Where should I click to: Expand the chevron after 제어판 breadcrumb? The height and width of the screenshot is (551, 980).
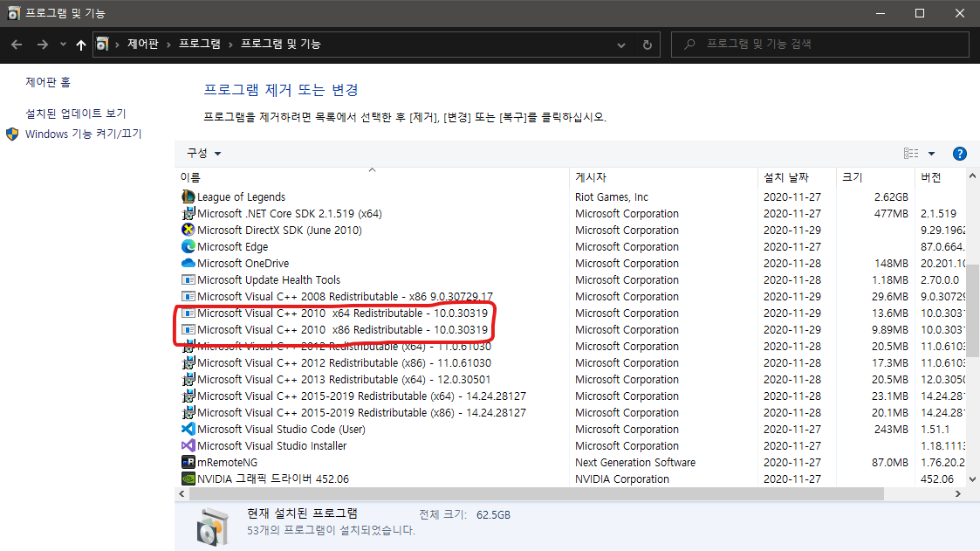[x=168, y=45]
